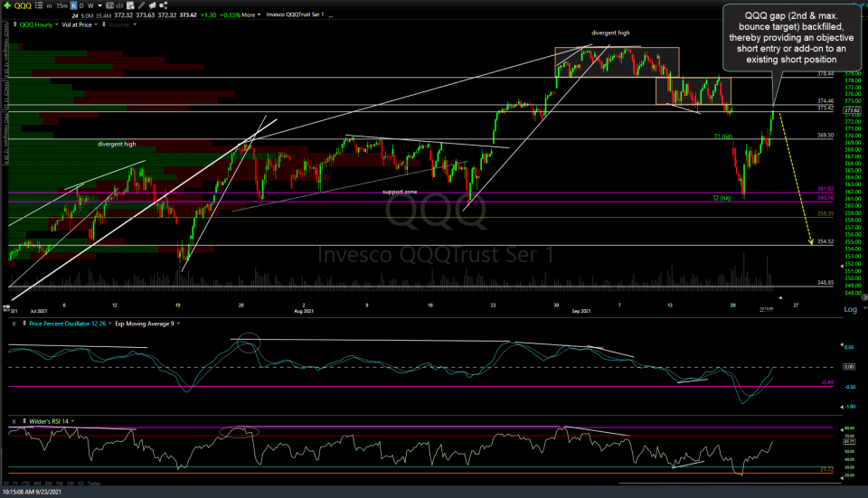Click the move handle beside QQQ Hourly

click(x=15, y=24)
